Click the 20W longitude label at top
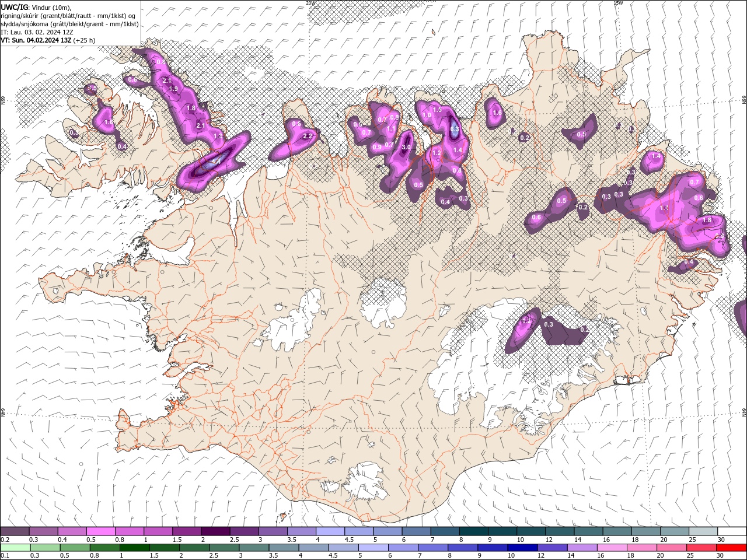 click(x=310, y=3)
